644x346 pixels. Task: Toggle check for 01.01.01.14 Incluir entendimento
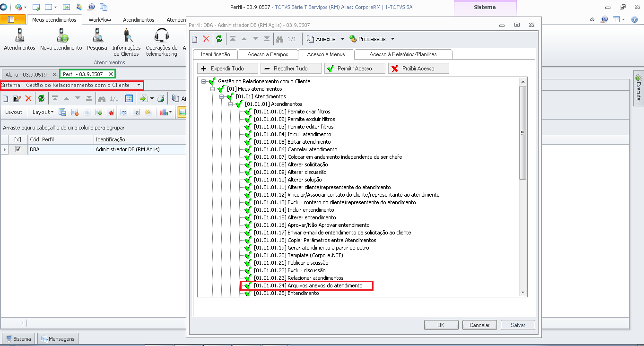coord(248,210)
